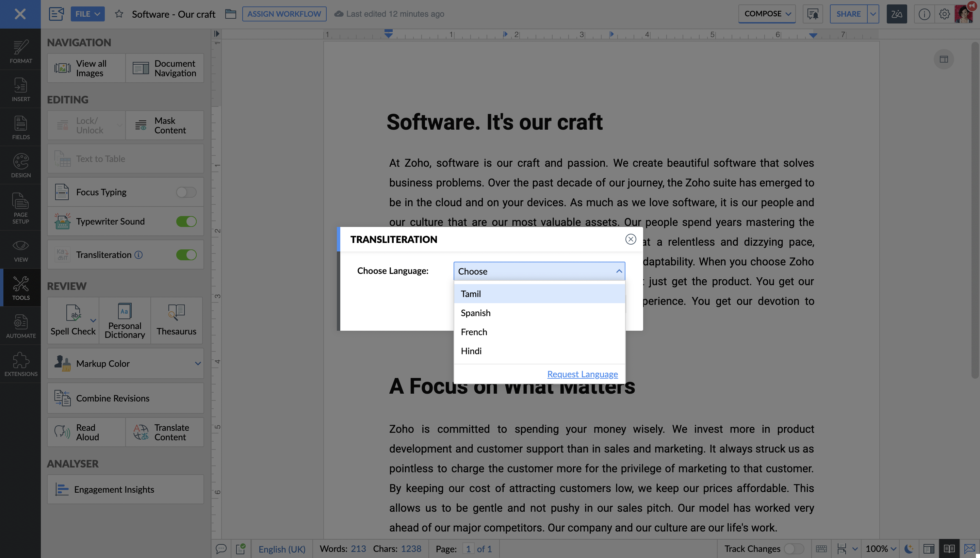Click the Request Language link
Image resolution: width=980 pixels, height=558 pixels.
pos(582,374)
